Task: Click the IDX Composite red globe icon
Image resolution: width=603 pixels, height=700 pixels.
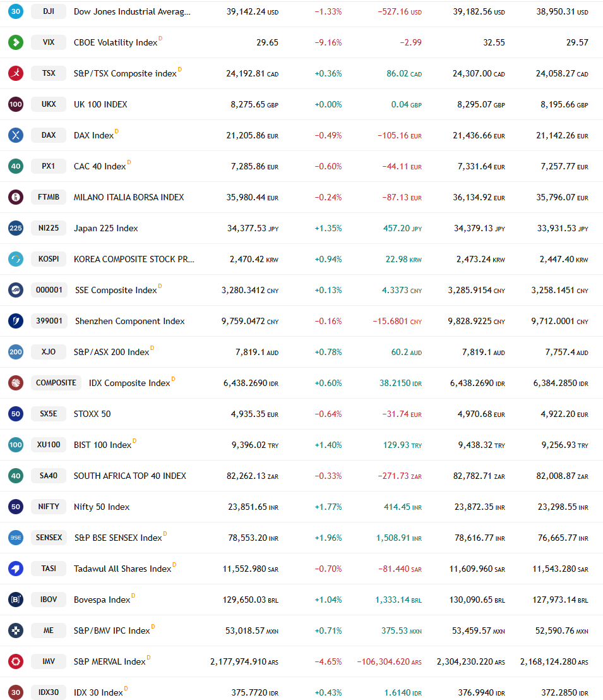Action: (x=16, y=383)
